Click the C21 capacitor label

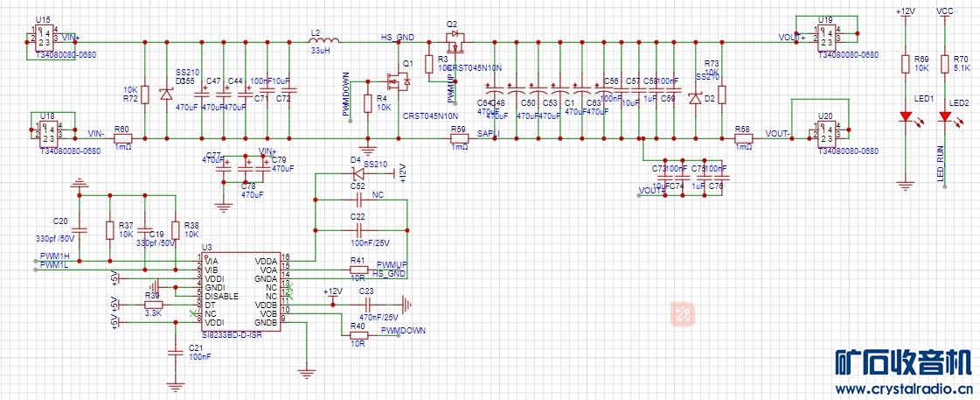tap(196, 347)
